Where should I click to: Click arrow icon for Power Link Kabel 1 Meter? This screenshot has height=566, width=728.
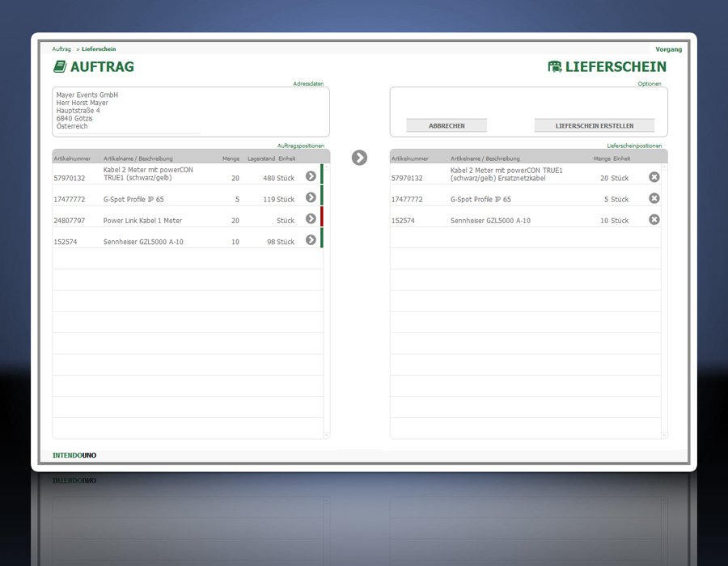(x=311, y=218)
